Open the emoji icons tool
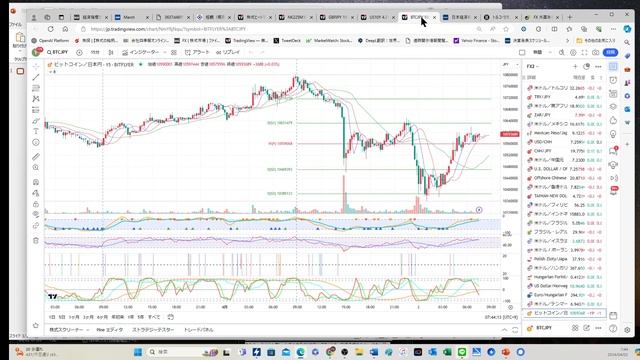 coord(36,142)
